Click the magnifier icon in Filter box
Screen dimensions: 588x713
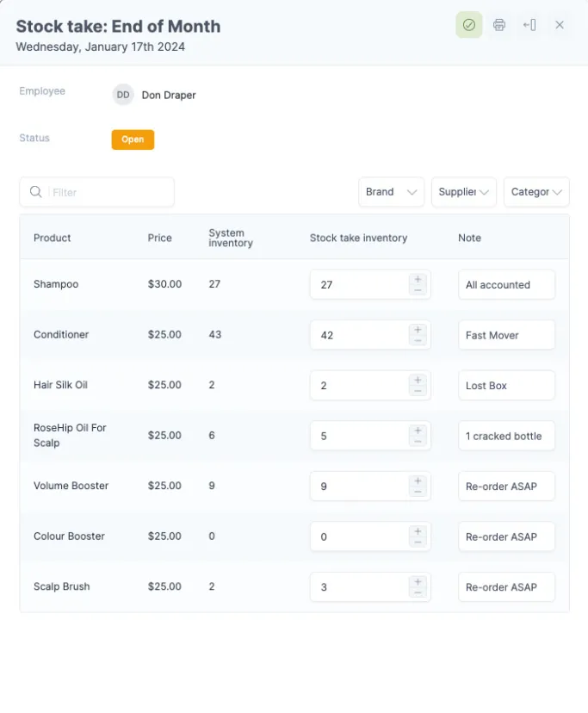[x=36, y=192]
